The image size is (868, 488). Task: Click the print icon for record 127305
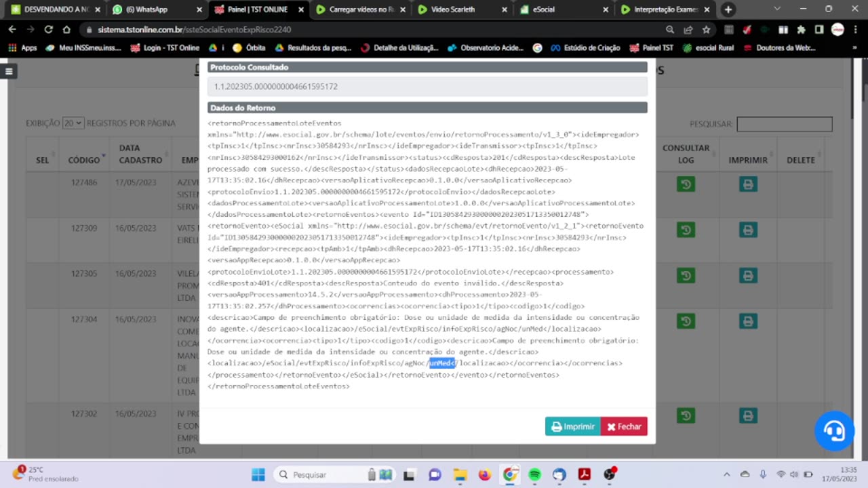(x=748, y=275)
